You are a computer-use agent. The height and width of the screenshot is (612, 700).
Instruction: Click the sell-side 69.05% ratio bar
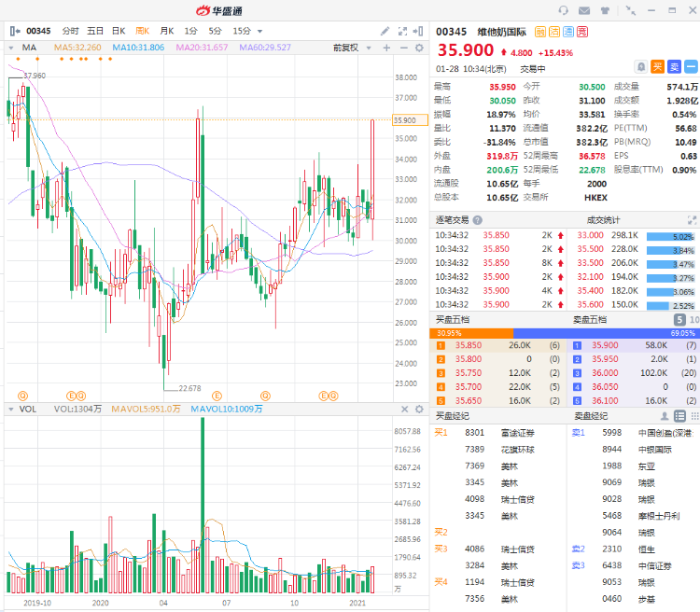click(x=607, y=333)
